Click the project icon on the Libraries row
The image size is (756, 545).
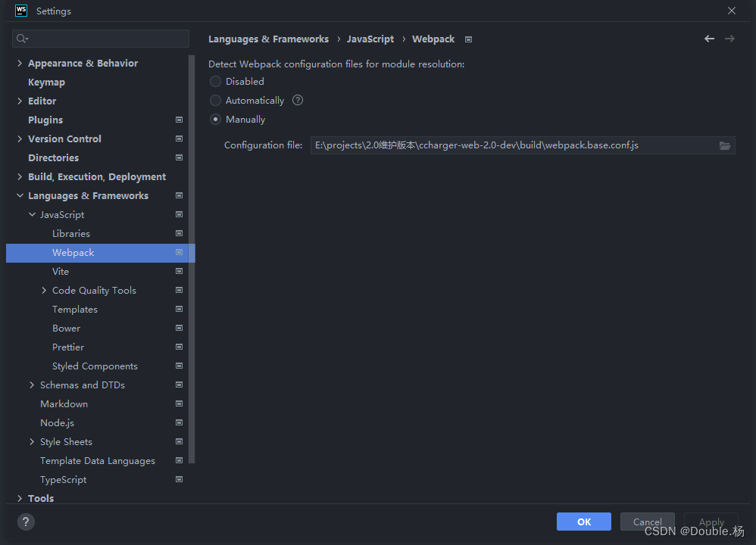[179, 233]
